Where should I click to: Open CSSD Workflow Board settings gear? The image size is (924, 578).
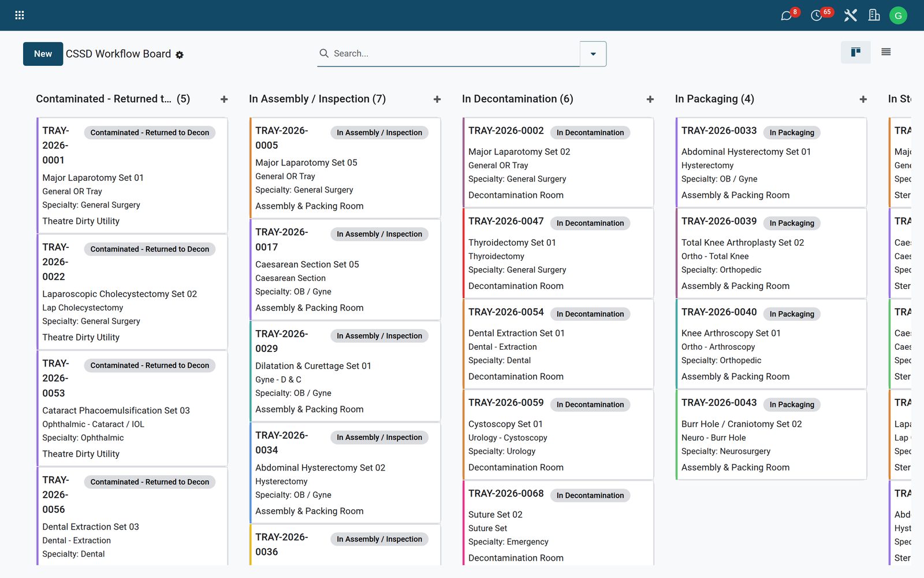click(x=180, y=55)
